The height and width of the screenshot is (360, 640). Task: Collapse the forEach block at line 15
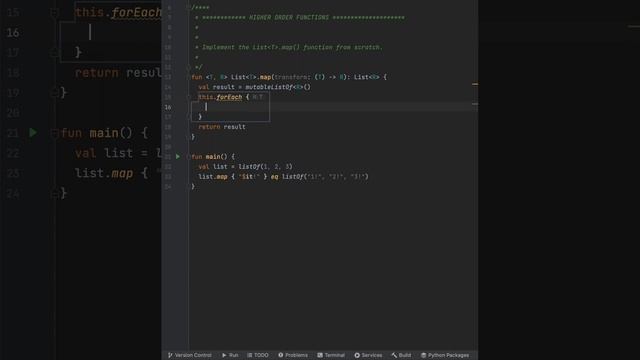tap(189, 97)
